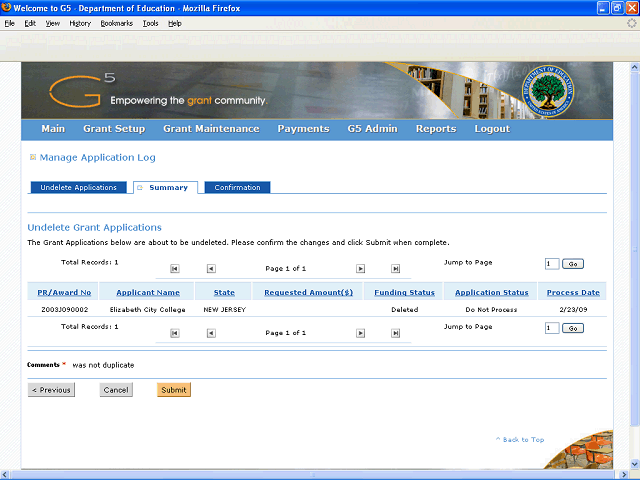
Task: Select the Summary tab
Action: [x=166, y=187]
